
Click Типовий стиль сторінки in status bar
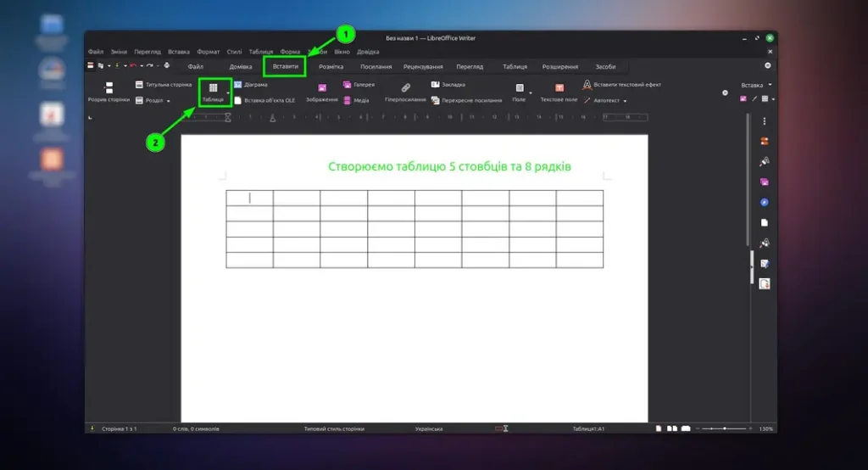pyautogui.click(x=334, y=428)
